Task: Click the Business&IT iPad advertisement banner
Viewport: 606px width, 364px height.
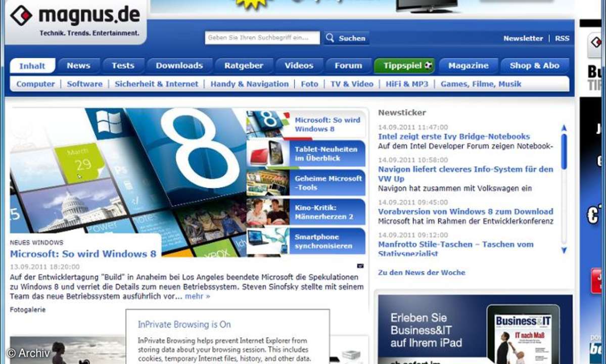Action: pyautogui.click(x=475, y=329)
